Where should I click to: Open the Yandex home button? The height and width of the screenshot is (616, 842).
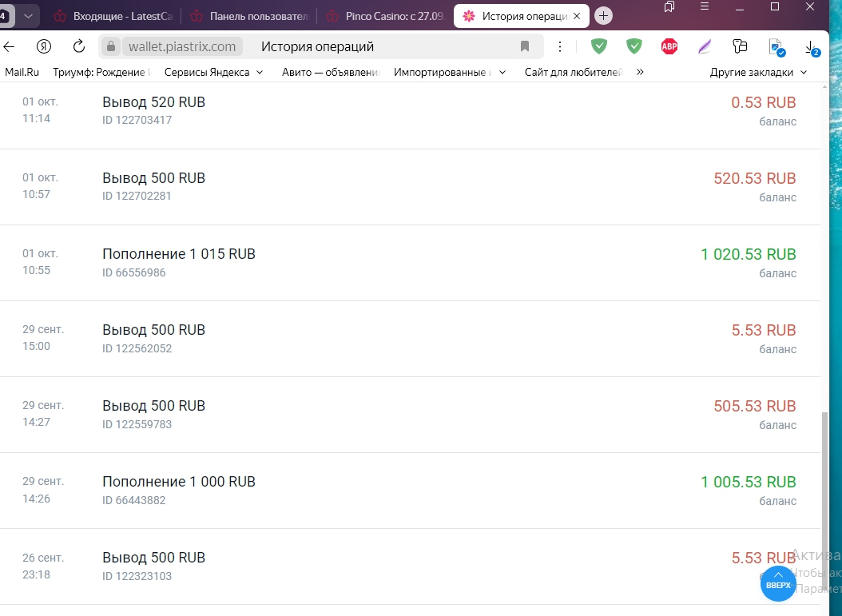(44, 46)
